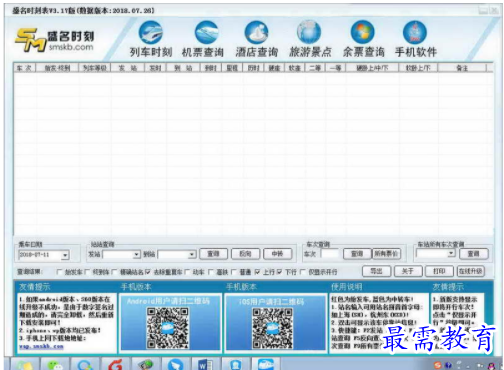
Task: Uncheck the 去除重复车 checkbox
Action: [148, 272]
